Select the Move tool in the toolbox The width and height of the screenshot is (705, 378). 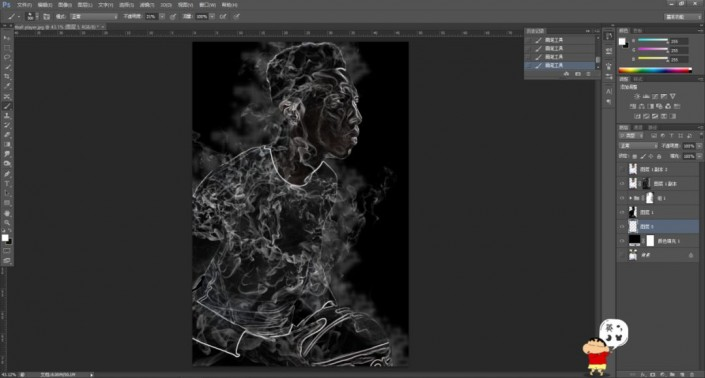pyautogui.click(x=7, y=38)
